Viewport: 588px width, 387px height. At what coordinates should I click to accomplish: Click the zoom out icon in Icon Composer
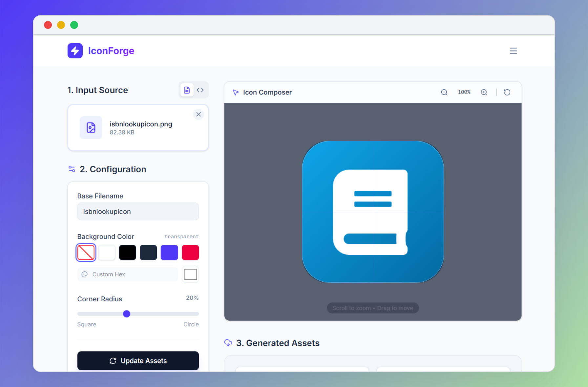pos(444,92)
